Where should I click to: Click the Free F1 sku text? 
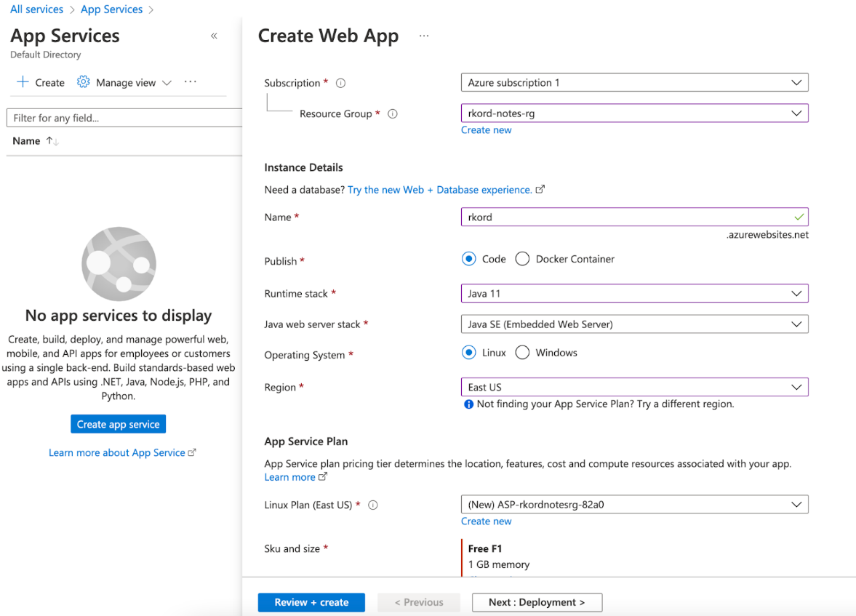point(485,548)
